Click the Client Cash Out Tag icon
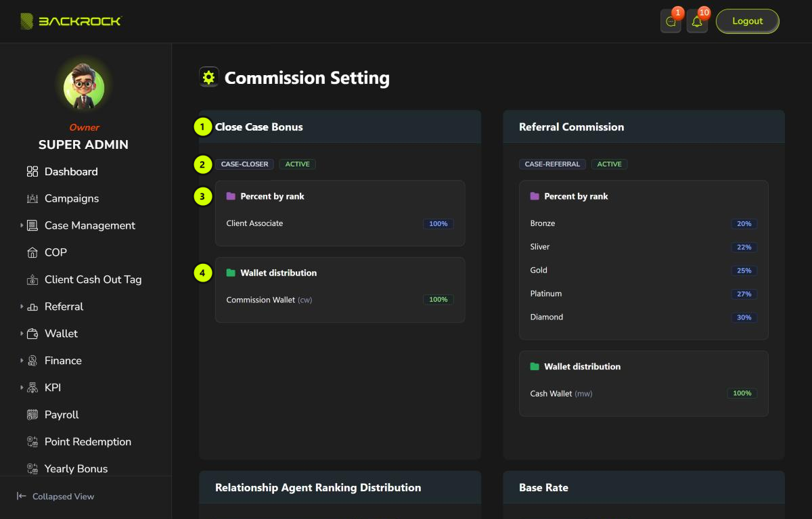Image resolution: width=812 pixels, height=519 pixels. (x=32, y=280)
